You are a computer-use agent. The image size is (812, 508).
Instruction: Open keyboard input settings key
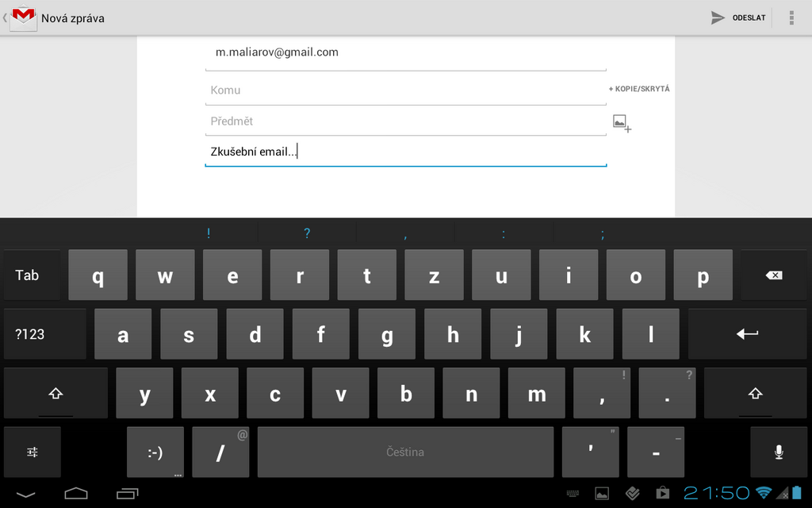[x=33, y=452]
